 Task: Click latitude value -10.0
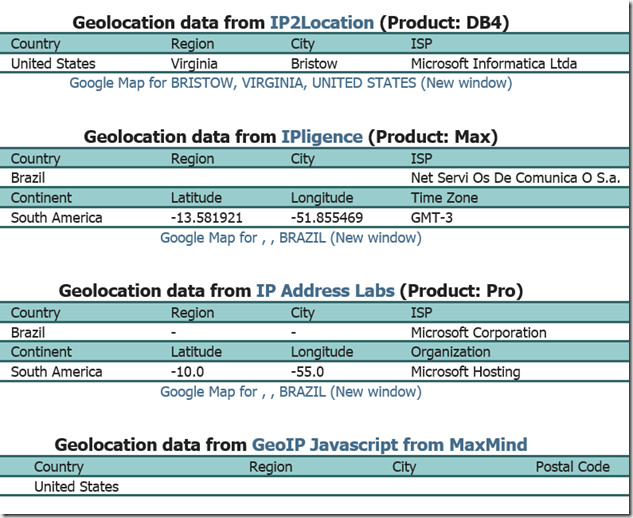pos(187,372)
